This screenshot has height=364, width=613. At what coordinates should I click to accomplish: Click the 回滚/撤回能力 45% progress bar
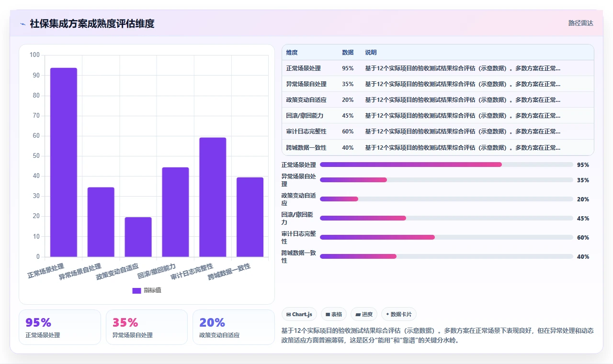446,218
